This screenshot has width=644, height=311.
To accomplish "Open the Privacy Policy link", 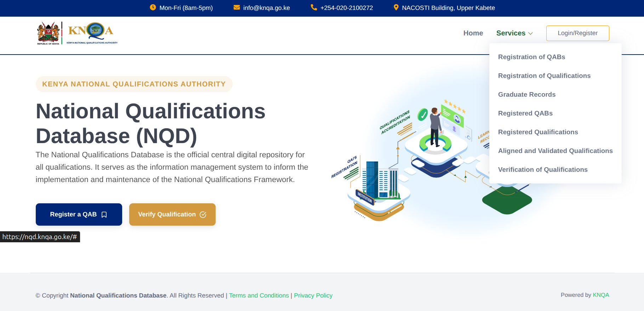I will tap(313, 295).
